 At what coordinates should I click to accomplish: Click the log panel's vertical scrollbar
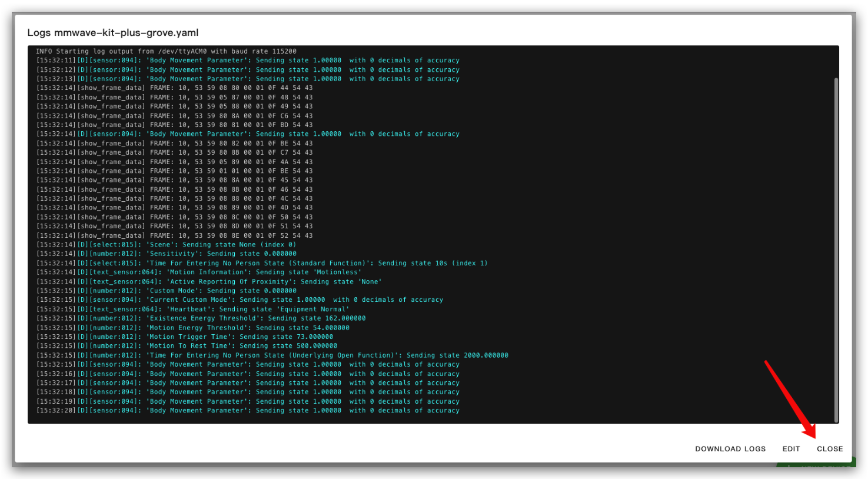point(836,250)
